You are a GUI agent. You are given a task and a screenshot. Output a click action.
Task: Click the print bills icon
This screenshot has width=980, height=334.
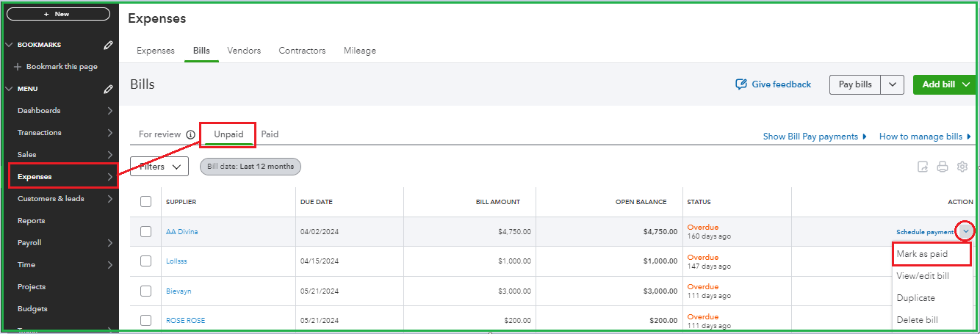(x=943, y=167)
